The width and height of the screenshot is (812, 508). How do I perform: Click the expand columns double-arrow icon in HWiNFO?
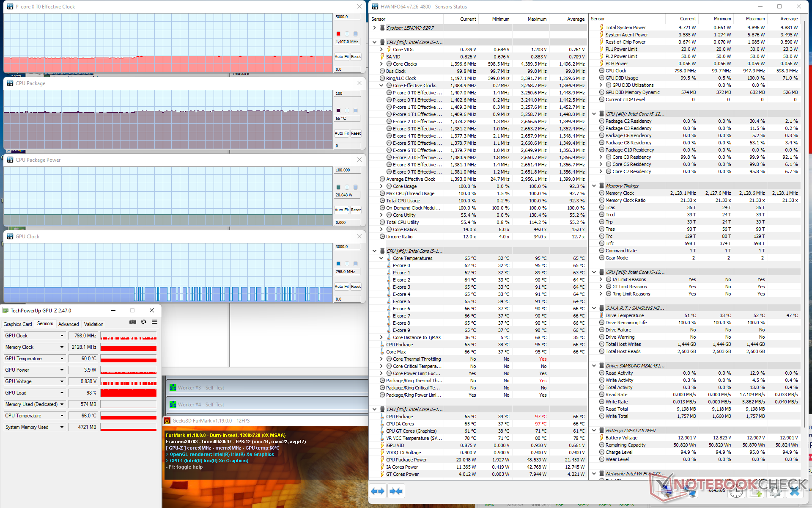tap(378, 491)
